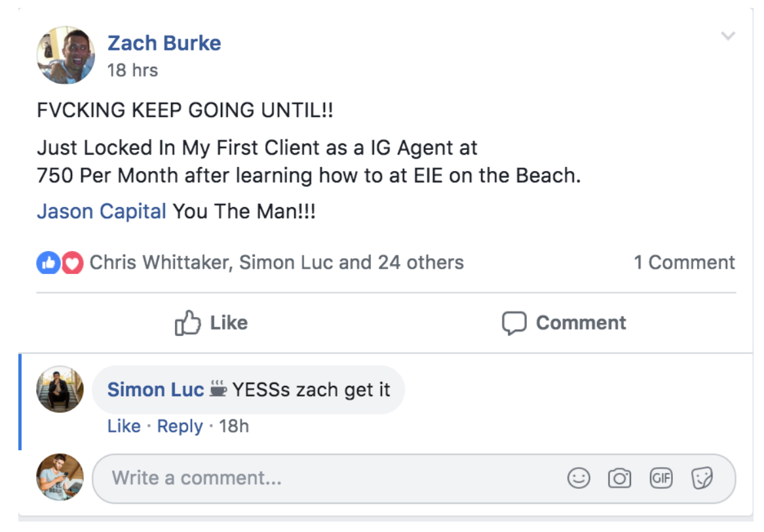Like the post with the thumbs-up button
764x532 pixels.
click(x=211, y=323)
